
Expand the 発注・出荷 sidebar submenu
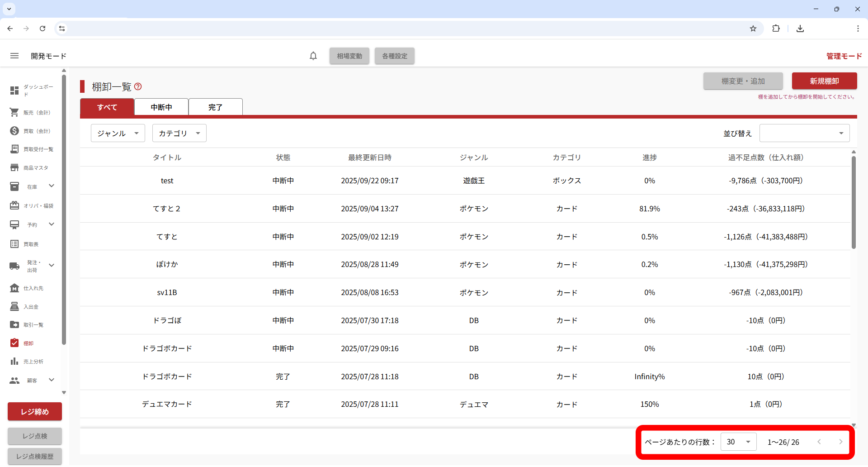tap(51, 266)
